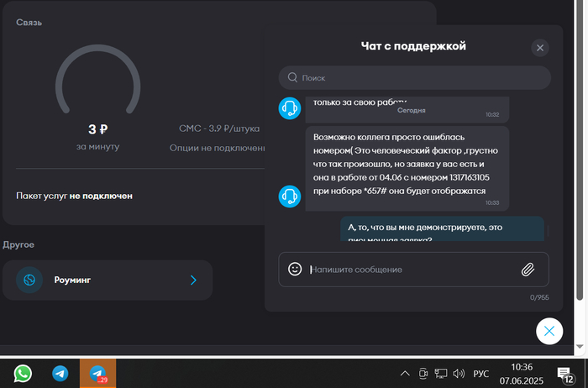Open the notification center with 12 alerts
The width and height of the screenshot is (588, 388).
(564, 373)
